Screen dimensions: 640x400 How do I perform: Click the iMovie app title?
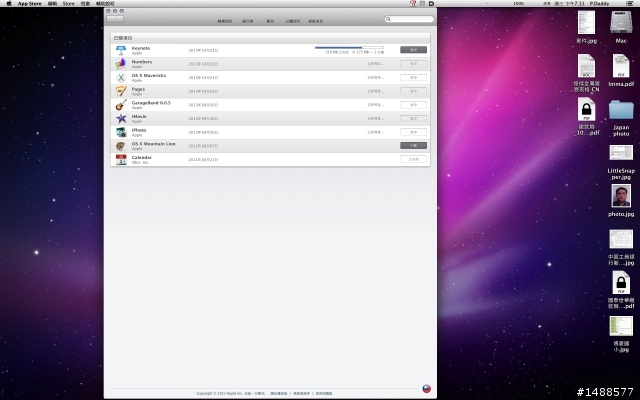pos(139,116)
